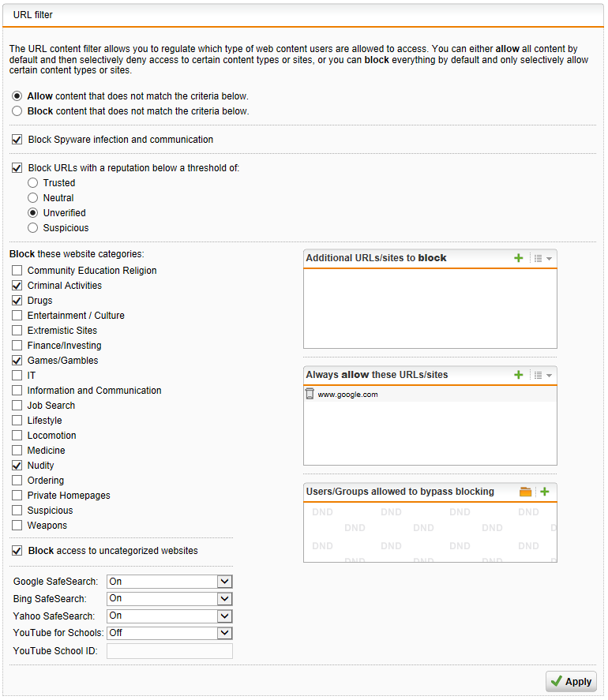This screenshot has height=700, width=608.
Task: Select Trusted as the reputation threshold
Action: [32, 182]
